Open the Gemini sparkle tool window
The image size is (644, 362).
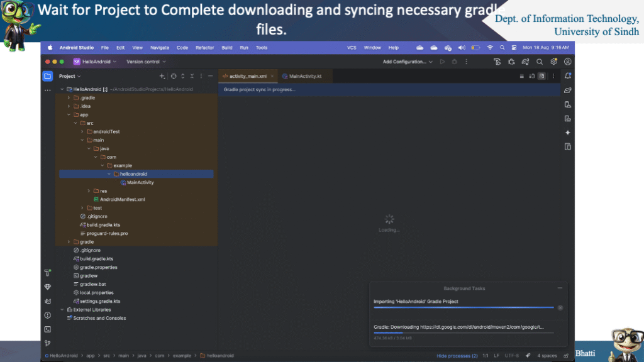click(x=568, y=133)
